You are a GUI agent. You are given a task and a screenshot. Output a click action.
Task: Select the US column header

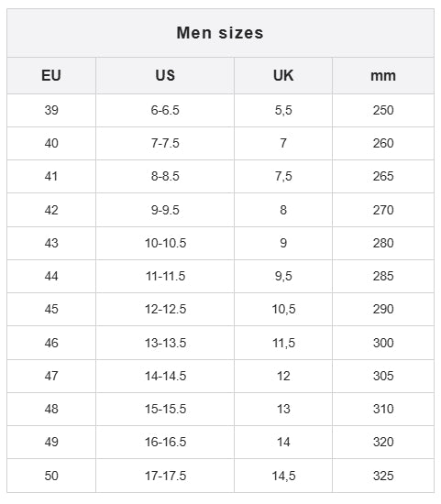(165, 75)
